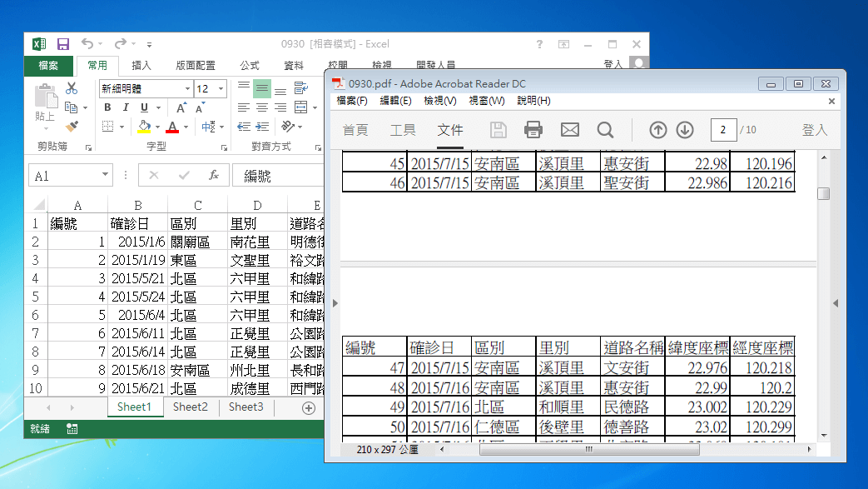Click the page number field showing 2
The width and height of the screenshot is (868, 489).
click(723, 129)
